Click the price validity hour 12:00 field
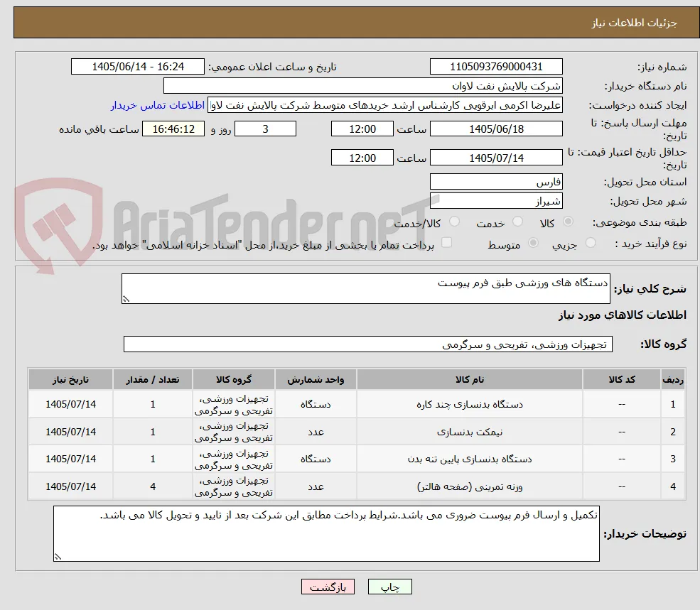Image resolution: width=700 pixels, height=610 pixels. 362,158
